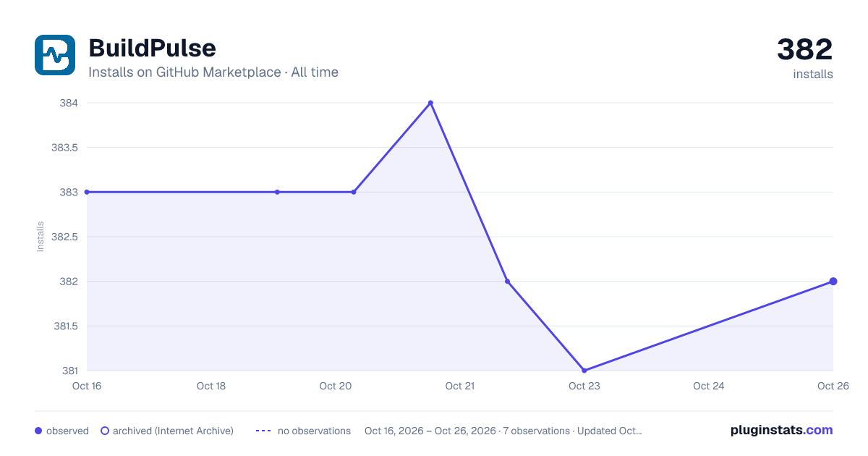
Task: Click the BuildPulse logo icon
Action: [55, 55]
